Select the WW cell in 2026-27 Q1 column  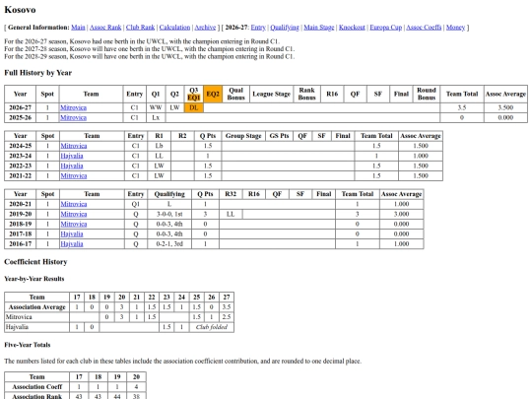[156, 107]
